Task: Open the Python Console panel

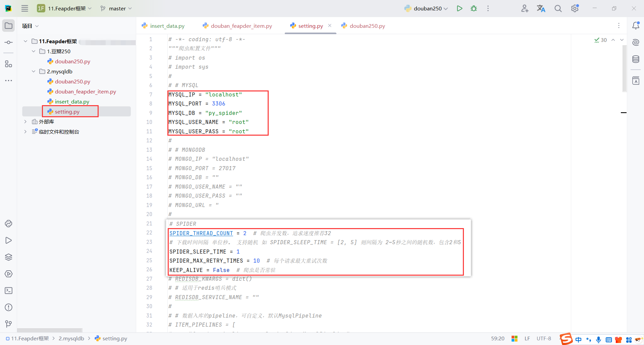Action: click(8, 223)
